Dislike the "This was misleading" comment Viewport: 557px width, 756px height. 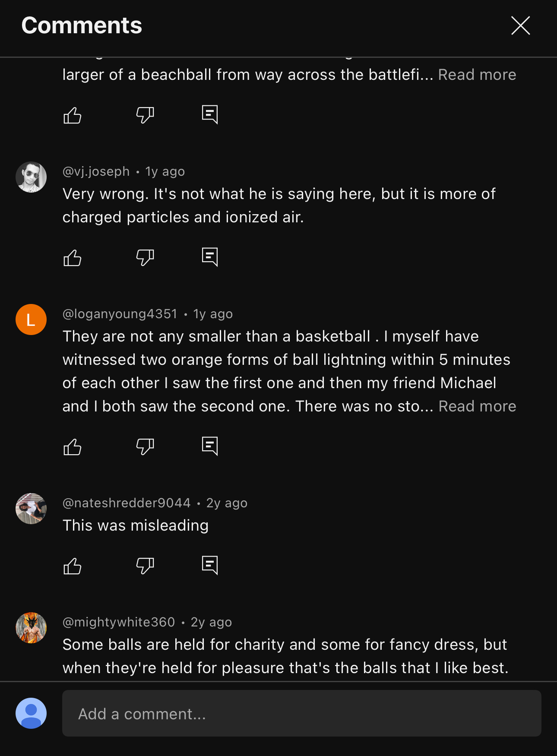145,566
